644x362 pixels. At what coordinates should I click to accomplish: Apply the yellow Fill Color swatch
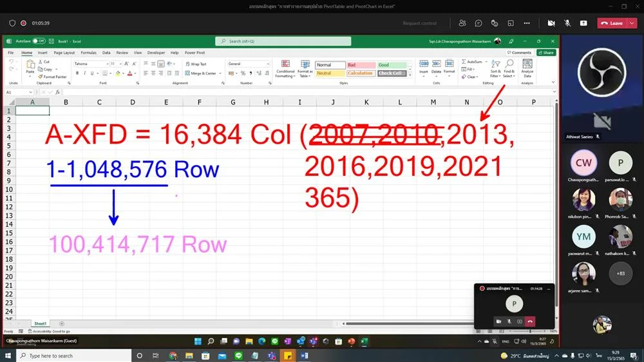point(118,73)
